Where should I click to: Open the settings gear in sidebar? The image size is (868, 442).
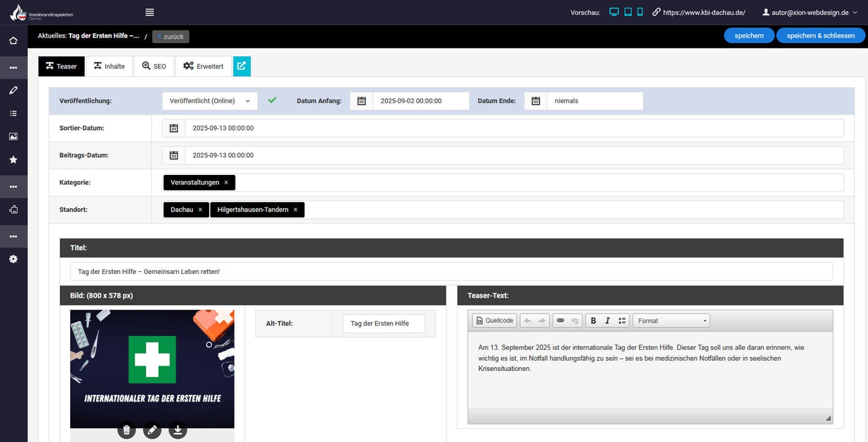(x=14, y=259)
